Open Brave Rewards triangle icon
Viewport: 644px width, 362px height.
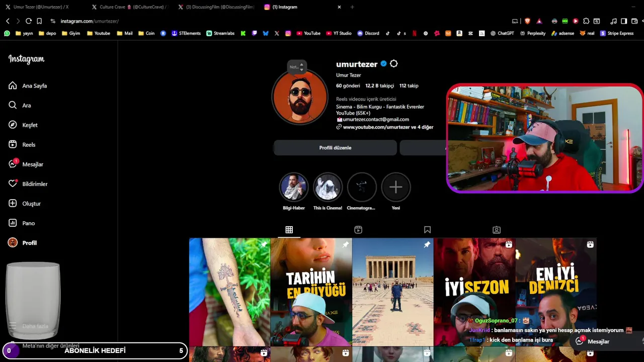click(539, 21)
